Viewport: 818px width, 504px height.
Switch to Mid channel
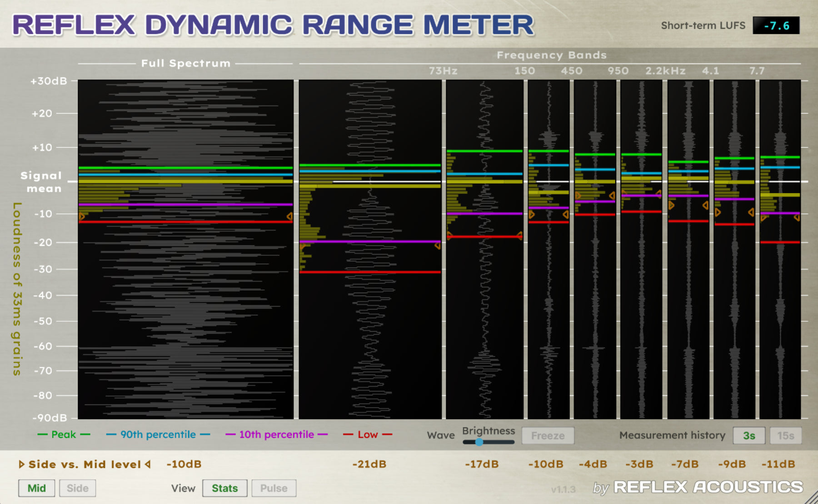36,488
